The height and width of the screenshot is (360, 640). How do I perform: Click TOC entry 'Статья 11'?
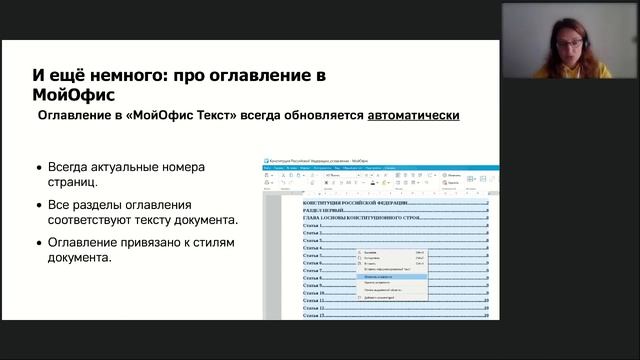tap(396, 300)
